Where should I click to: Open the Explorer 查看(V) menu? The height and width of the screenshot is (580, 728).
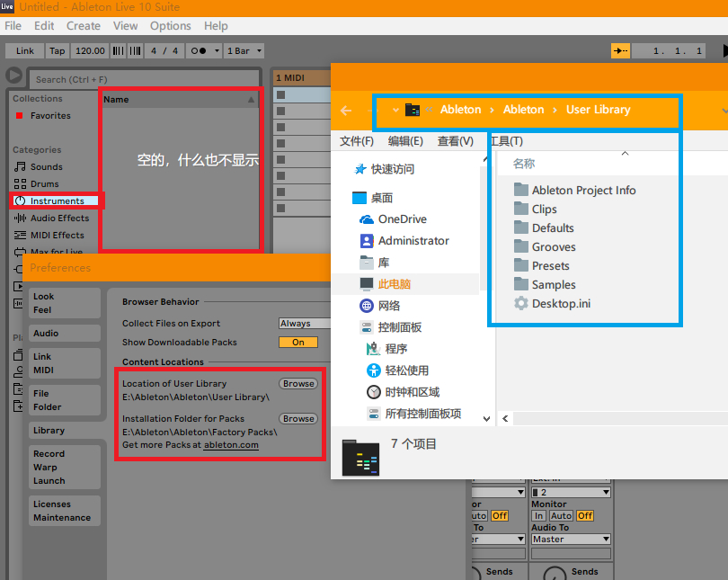[456, 141]
